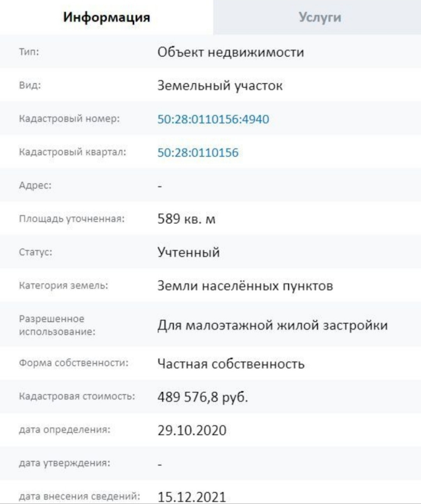Select Для малоэтажной жилой застройки text
Viewport: 421px width, 504px height.
coord(272,325)
